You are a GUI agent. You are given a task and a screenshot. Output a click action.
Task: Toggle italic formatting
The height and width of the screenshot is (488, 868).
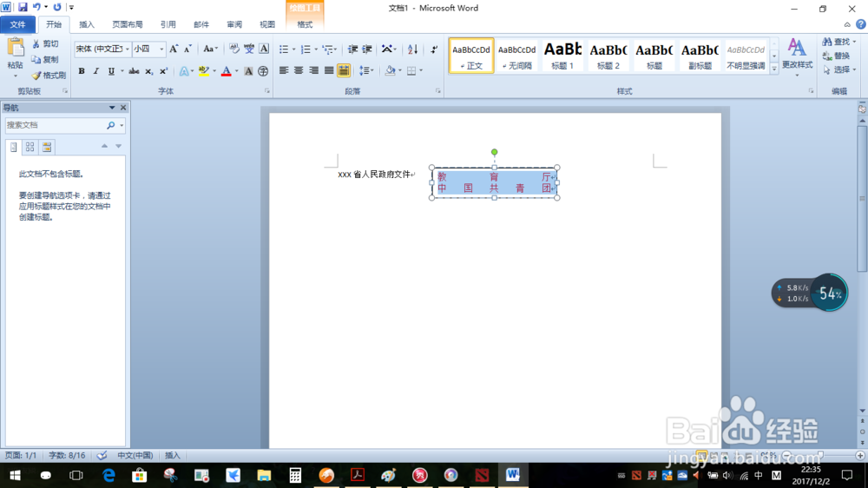95,71
